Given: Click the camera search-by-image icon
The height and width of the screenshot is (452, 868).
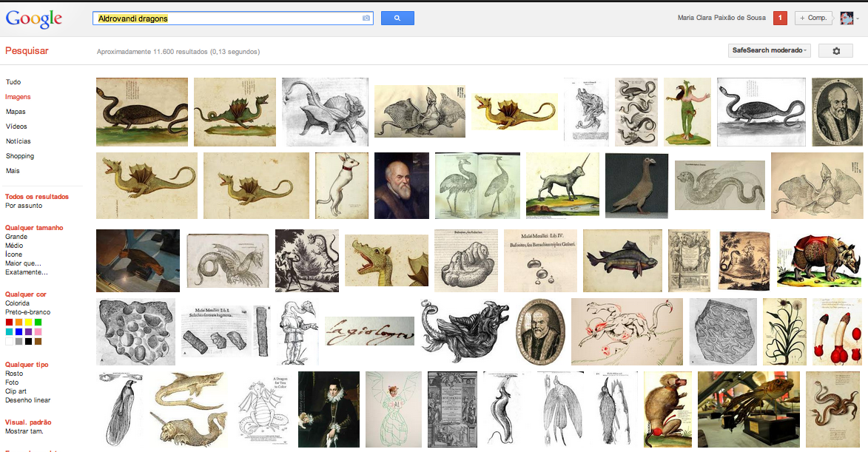Looking at the screenshot, I should click(x=366, y=18).
